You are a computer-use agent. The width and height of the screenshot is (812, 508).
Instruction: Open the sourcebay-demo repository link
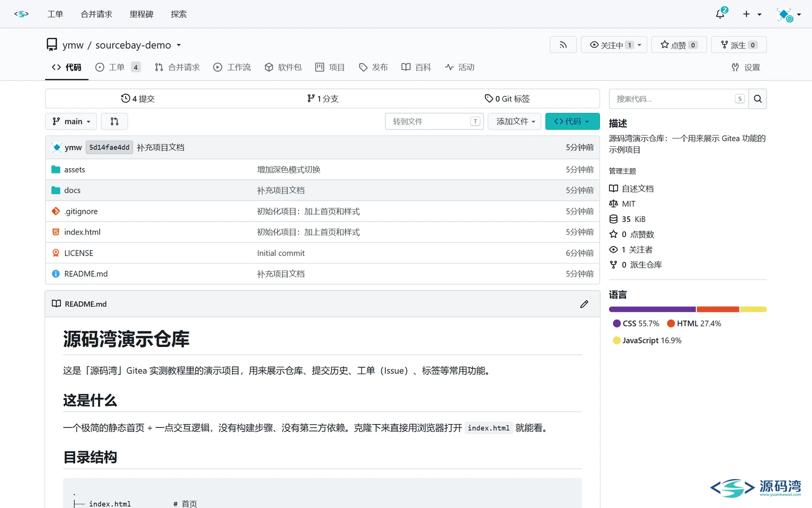(133, 45)
